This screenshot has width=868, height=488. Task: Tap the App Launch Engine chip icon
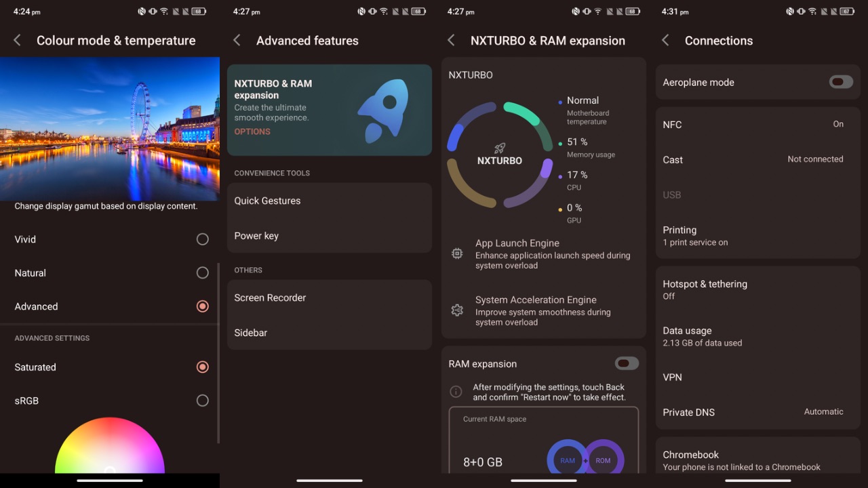(457, 253)
